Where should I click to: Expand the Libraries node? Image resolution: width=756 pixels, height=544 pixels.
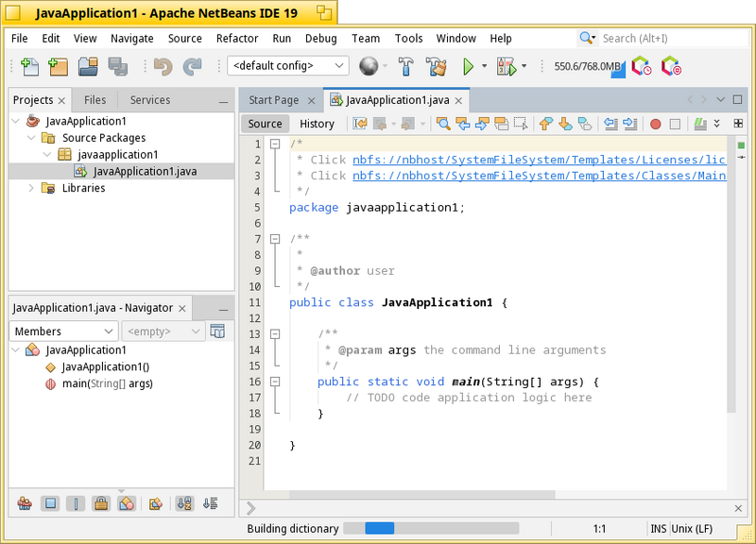[31, 188]
